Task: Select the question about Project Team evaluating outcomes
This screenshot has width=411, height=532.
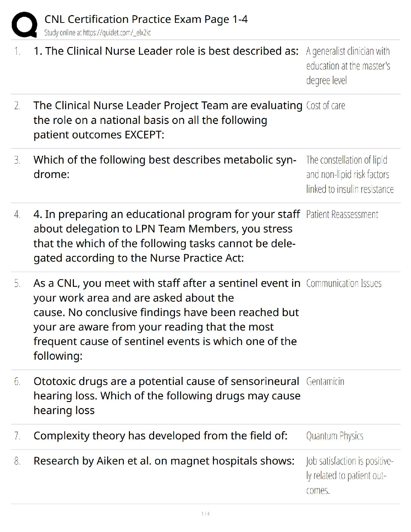Action: point(168,120)
